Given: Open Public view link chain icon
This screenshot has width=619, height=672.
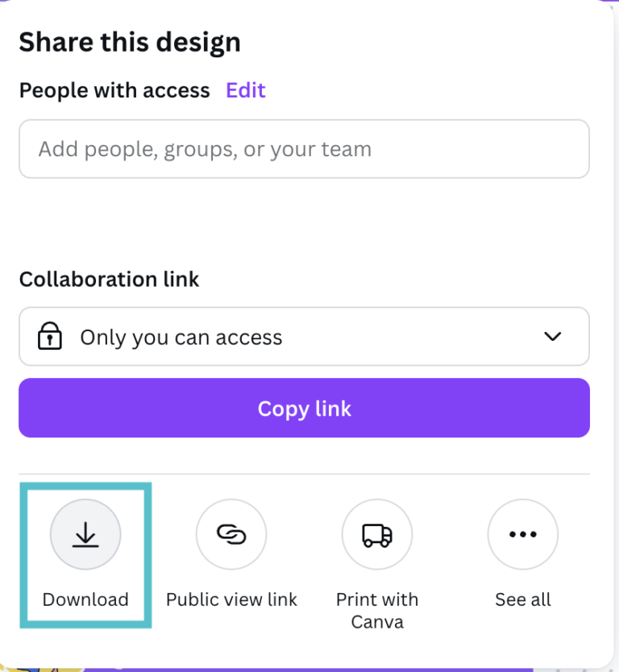Looking at the screenshot, I should click(x=231, y=534).
